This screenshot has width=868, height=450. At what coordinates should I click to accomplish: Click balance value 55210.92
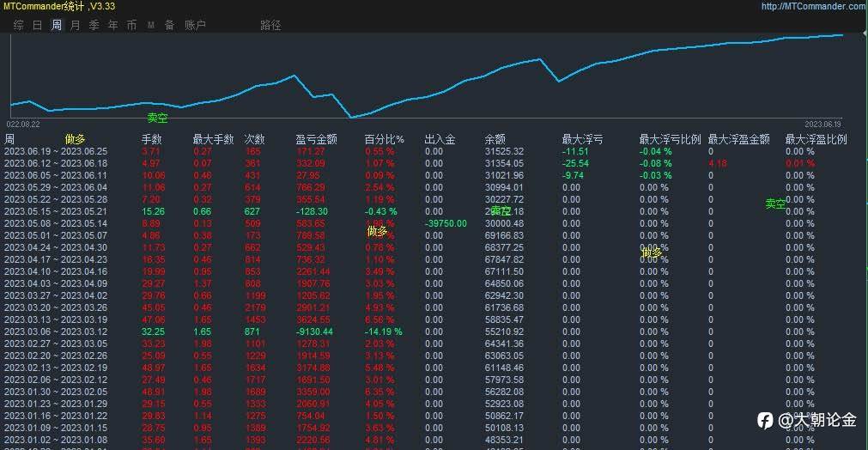(504, 331)
